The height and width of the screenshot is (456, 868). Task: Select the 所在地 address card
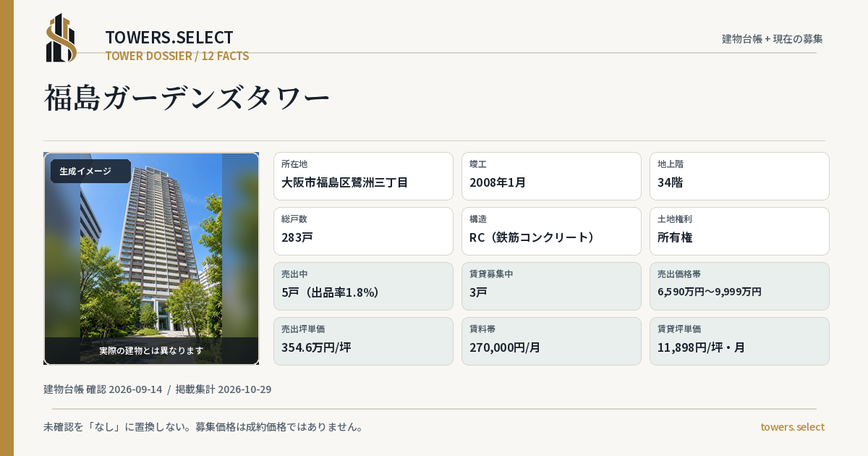(x=363, y=176)
